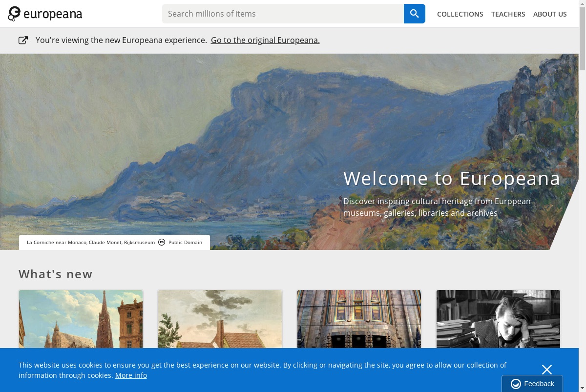Viewport: 586px width, 392px height.
Task: Open the About Us menu item
Action: coord(550,14)
